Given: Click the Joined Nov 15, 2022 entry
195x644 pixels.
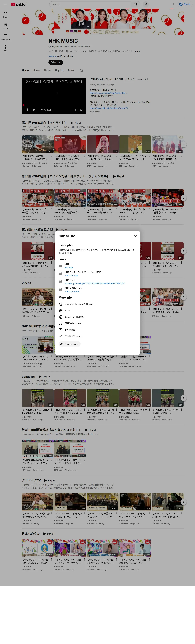Looking at the screenshot, I should pos(74,317).
